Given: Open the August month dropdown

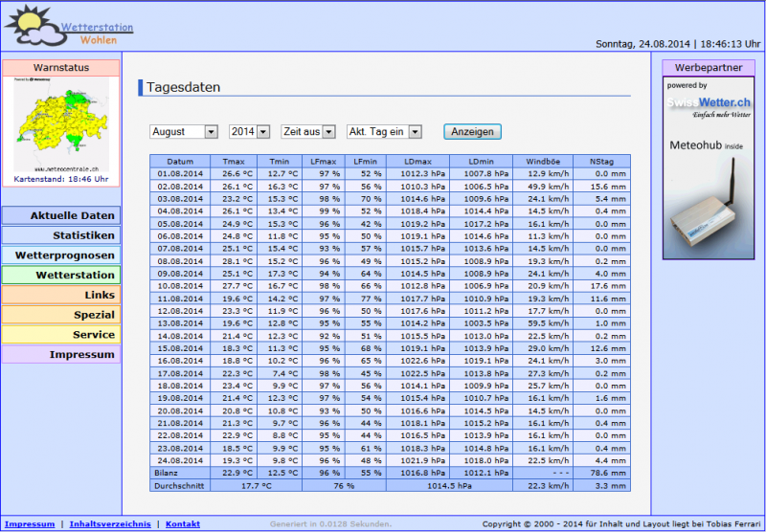Looking at the screenshot, I should point(184,132).
